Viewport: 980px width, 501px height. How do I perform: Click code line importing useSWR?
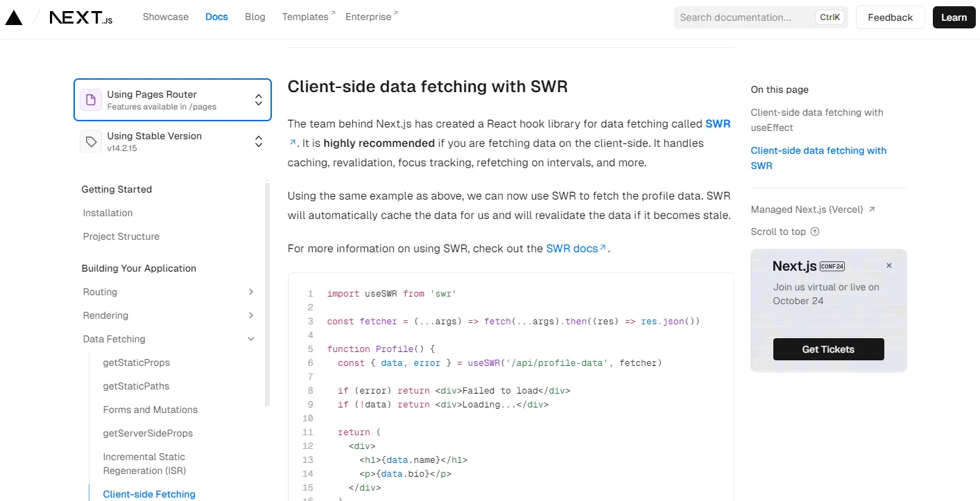(391, 293)
